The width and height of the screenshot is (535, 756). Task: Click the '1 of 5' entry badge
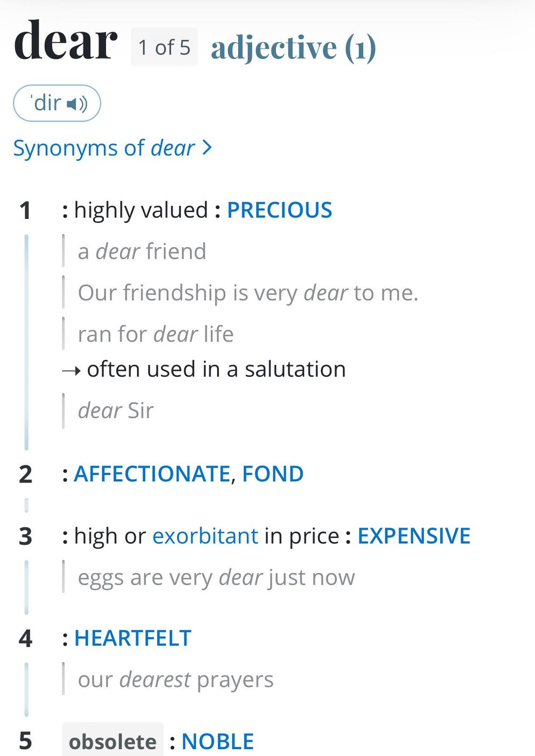point(164,47)
